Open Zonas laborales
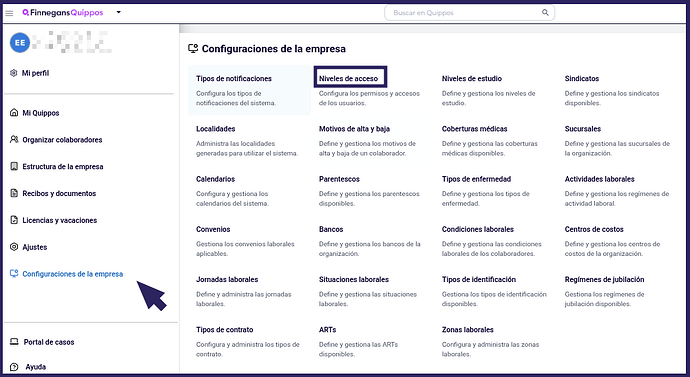 click(467, 329)
